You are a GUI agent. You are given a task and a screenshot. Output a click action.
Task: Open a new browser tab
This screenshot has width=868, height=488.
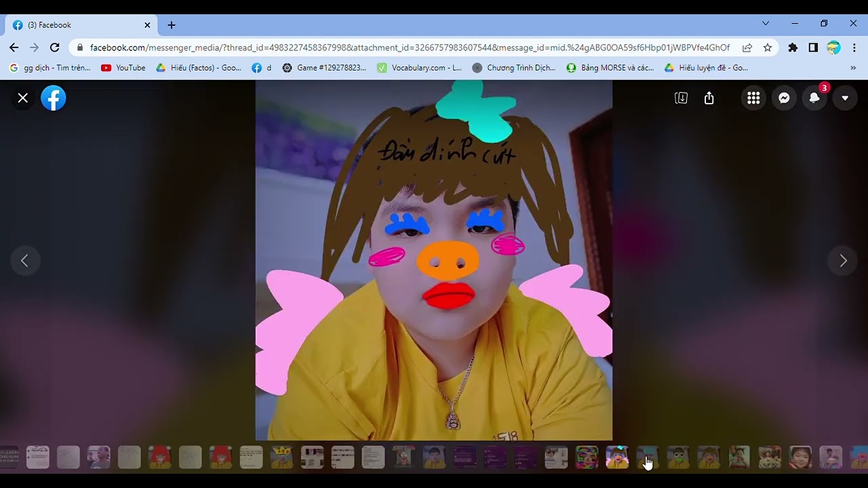[172, 25]
